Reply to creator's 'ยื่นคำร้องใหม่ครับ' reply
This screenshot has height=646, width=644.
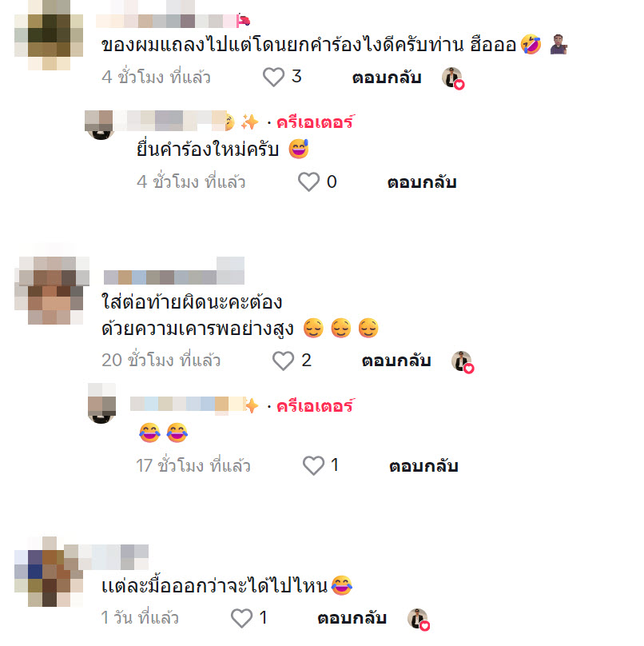(422, 182)
